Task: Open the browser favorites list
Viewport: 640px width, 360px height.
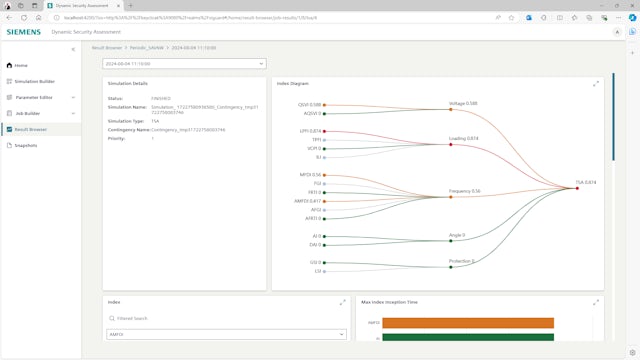Action: click(575, 18)
